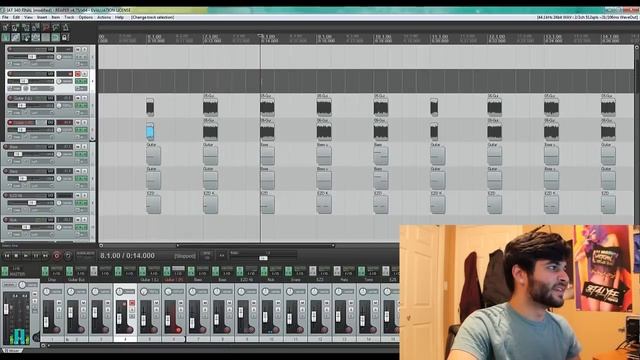Click Go to Start transport button
The height and width of the screenshot is (360, 640).
click(7, 256)
